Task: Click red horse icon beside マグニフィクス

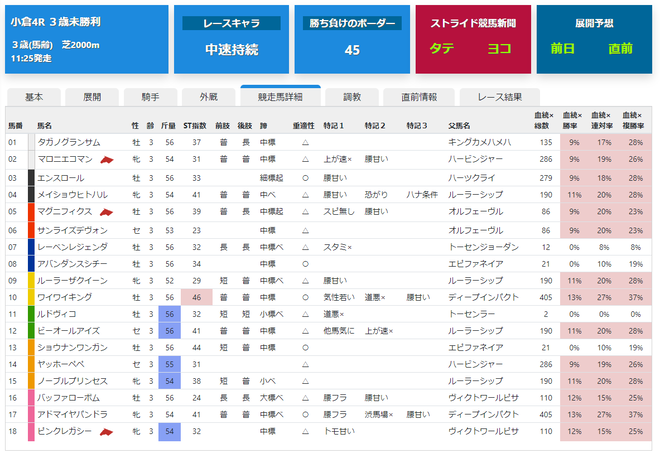Action: (x=106, y=212)
